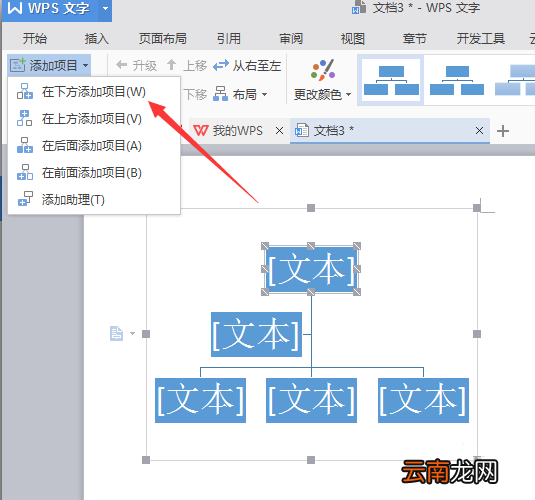This screenshot has width=535, height=500.
Task: Select the assistant [文本] box in middle level
Action: (256, 334)
